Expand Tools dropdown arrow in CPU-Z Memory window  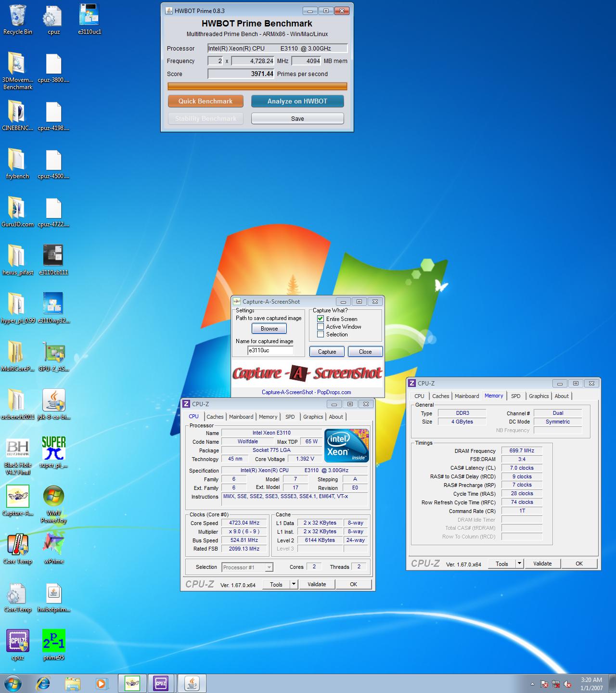coord(519,564)
